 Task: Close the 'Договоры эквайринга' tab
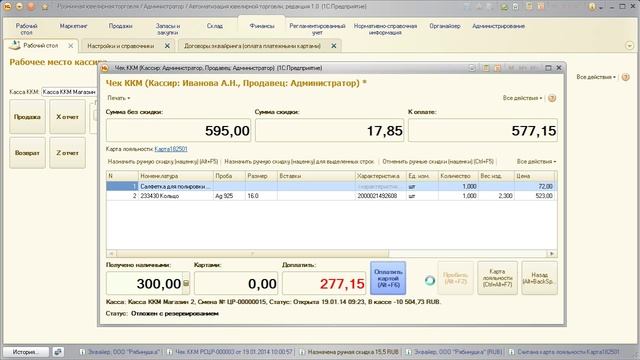(x=334, y=46)
